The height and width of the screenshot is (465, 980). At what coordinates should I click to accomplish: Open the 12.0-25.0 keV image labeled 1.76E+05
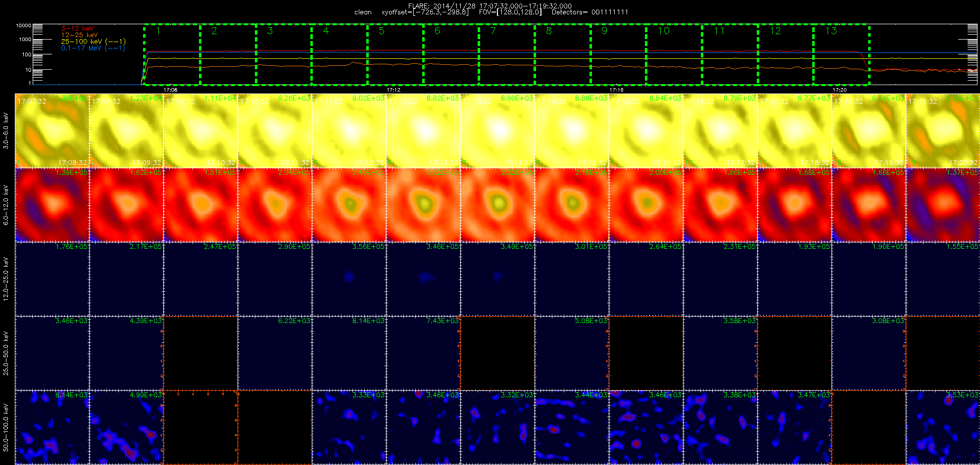52,279
